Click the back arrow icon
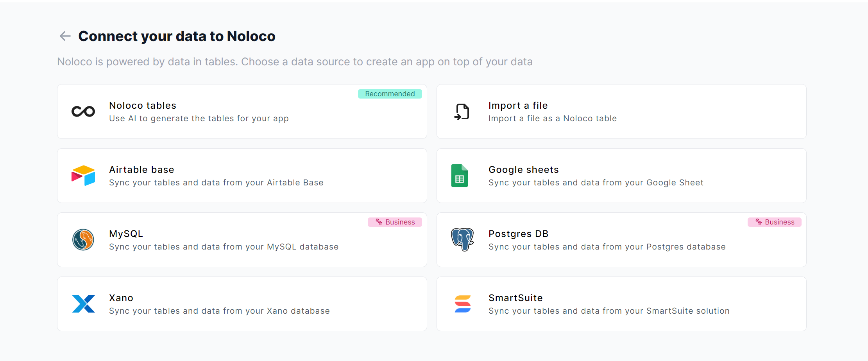This screenshot has width=868, height=361. tap(65, 36)
